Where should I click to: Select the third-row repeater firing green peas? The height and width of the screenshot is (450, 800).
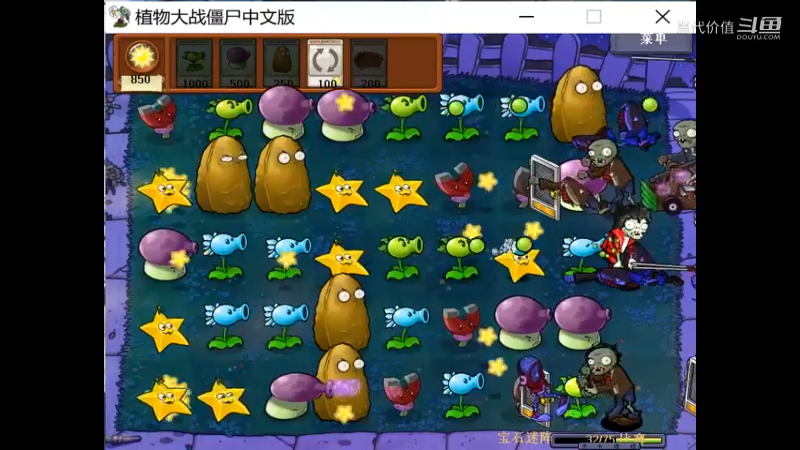coord(461,256)
